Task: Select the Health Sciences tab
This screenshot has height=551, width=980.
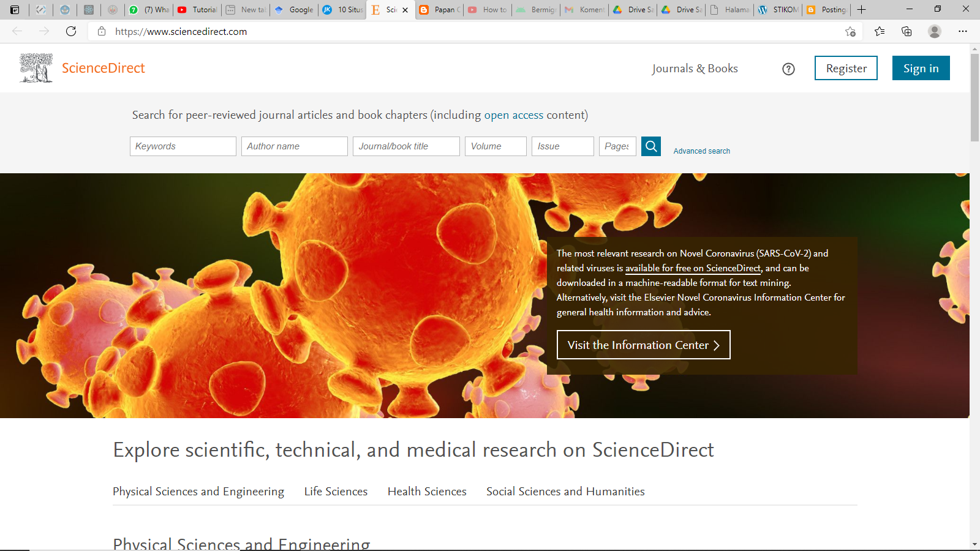Action: click(x=427, y=492)
